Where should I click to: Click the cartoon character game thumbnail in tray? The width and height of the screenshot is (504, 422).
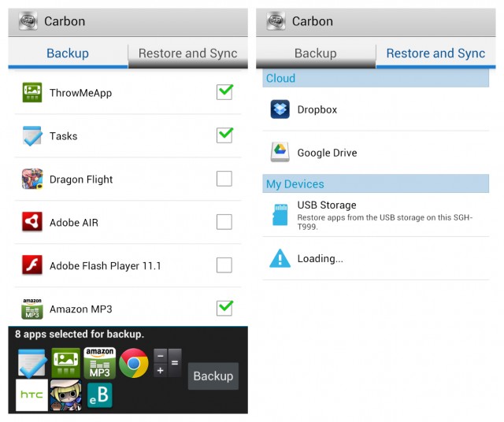[66, 394]
